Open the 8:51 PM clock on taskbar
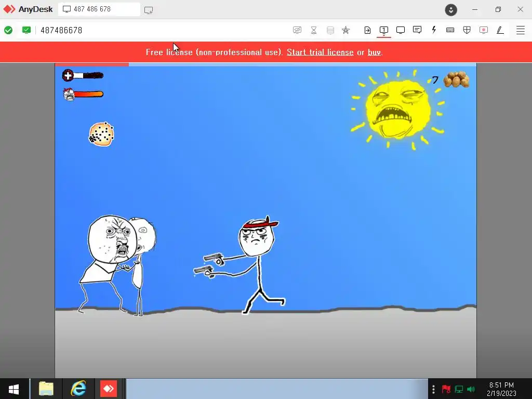532x399 pixels. coord(501,389)
